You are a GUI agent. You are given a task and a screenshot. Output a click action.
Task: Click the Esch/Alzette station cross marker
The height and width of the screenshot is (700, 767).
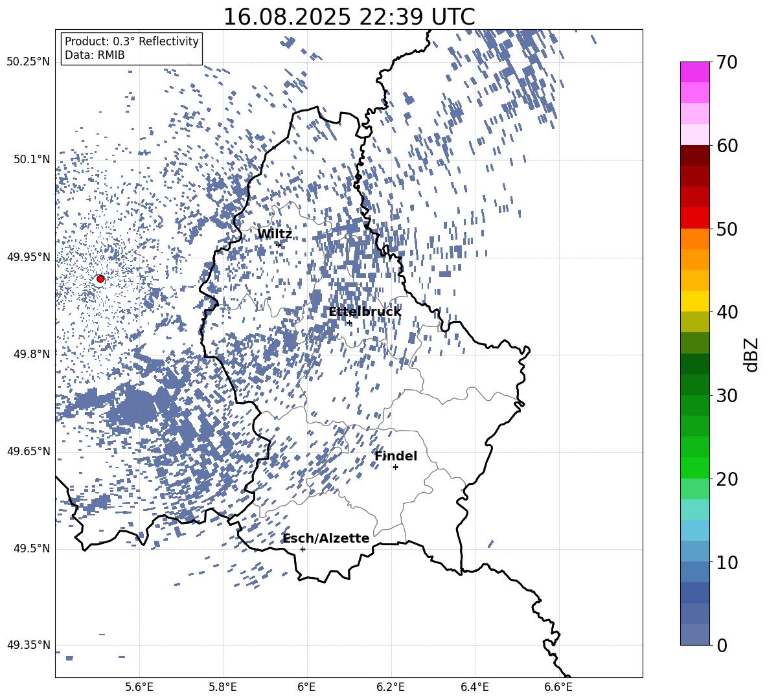point(303,549)
